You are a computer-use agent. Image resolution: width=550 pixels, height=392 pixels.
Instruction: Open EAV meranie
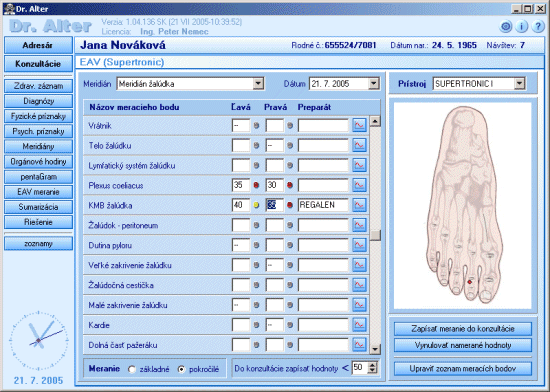[38, 192]
